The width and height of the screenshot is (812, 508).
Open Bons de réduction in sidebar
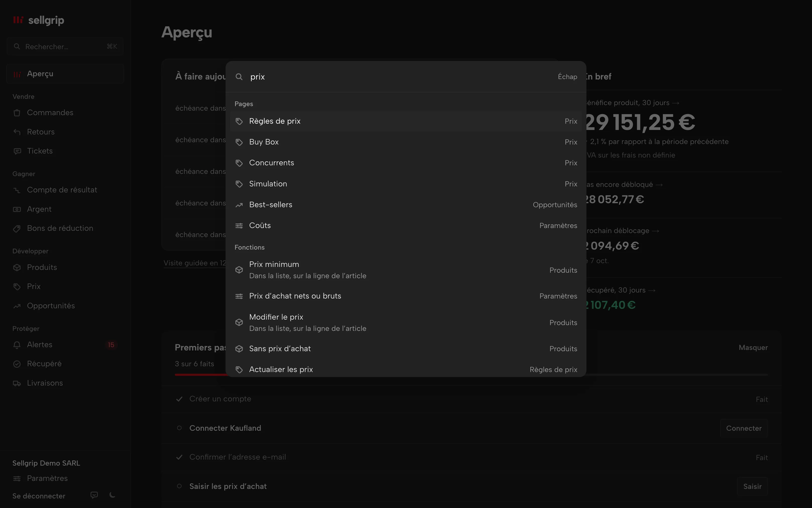point(65,228)
